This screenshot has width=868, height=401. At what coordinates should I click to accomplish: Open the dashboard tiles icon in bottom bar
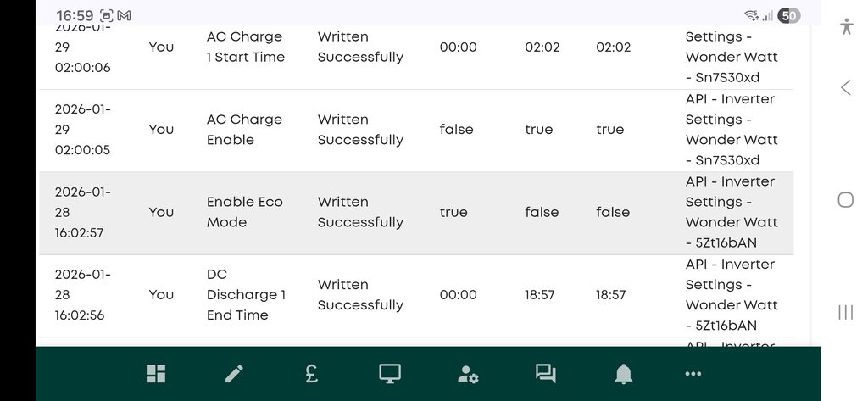[156, 374]
